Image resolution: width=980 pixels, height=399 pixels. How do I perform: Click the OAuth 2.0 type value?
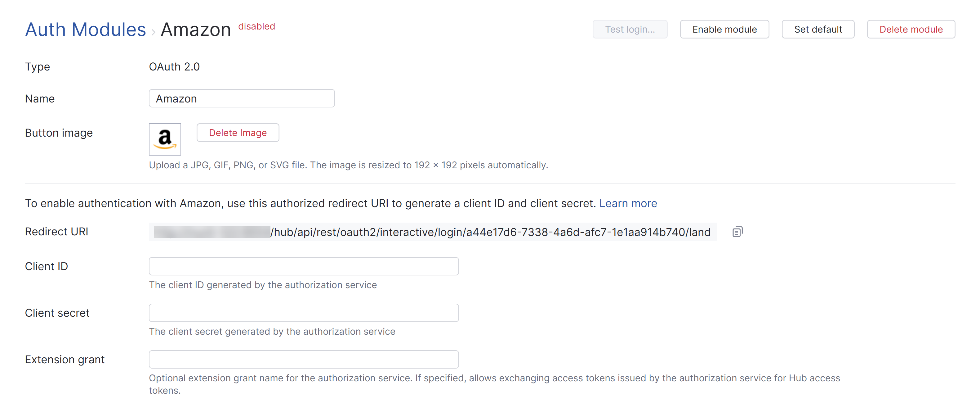(x=174, y=67)
